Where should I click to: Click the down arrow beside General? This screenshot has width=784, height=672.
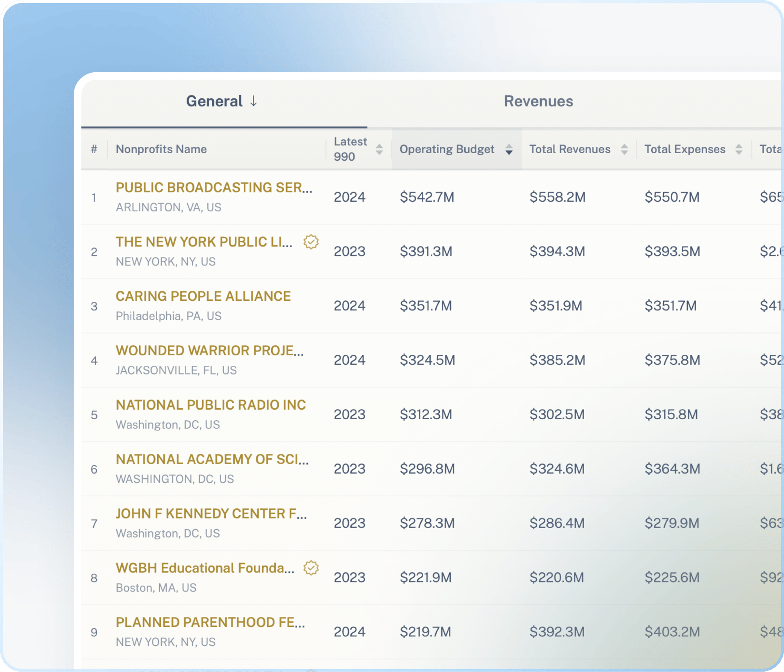(x=254, y=101)
